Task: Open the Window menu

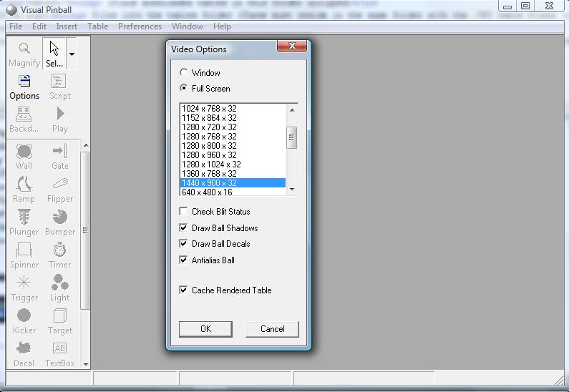Action: click(188, 26)
